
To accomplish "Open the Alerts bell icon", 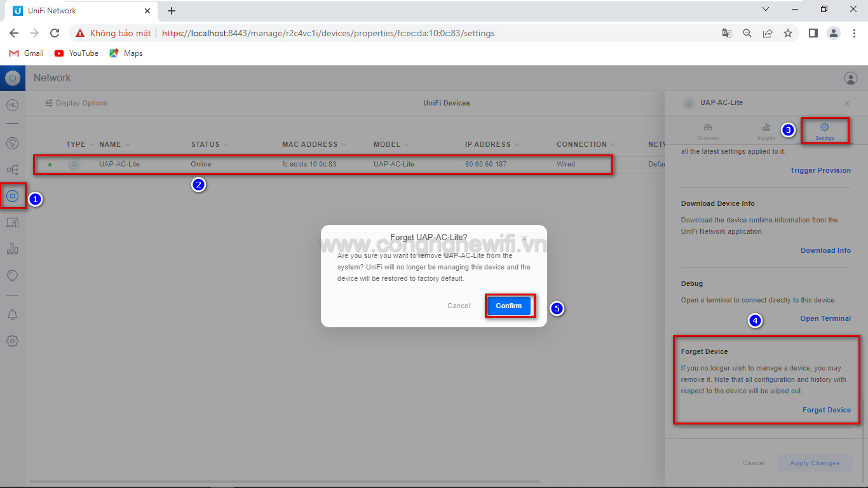I will [x=12, y=315].
